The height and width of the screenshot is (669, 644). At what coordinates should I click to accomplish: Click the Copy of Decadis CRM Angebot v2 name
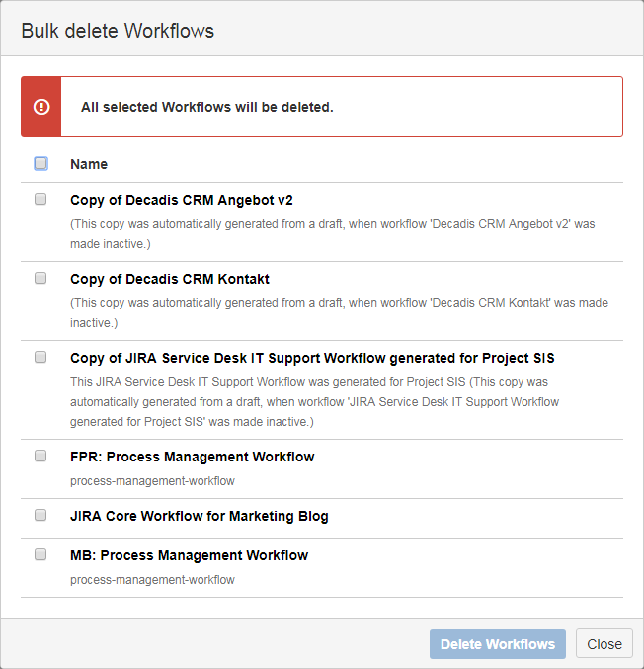(x=182, y=200)
